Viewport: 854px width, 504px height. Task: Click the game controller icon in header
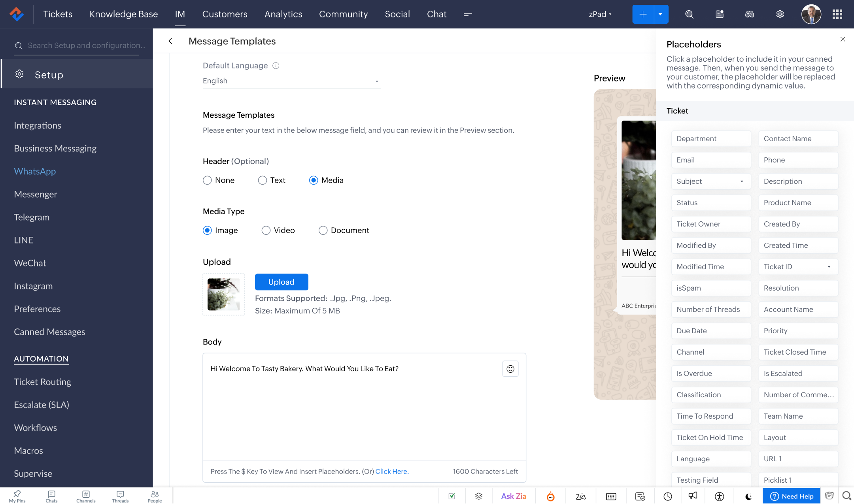coord(750,14)
